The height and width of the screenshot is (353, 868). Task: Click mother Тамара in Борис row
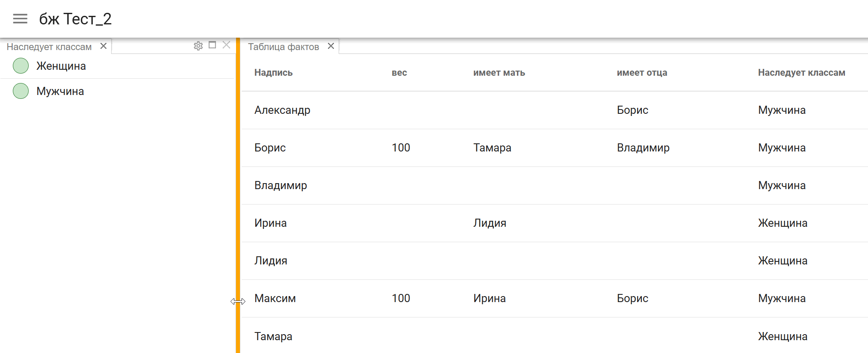492,148
